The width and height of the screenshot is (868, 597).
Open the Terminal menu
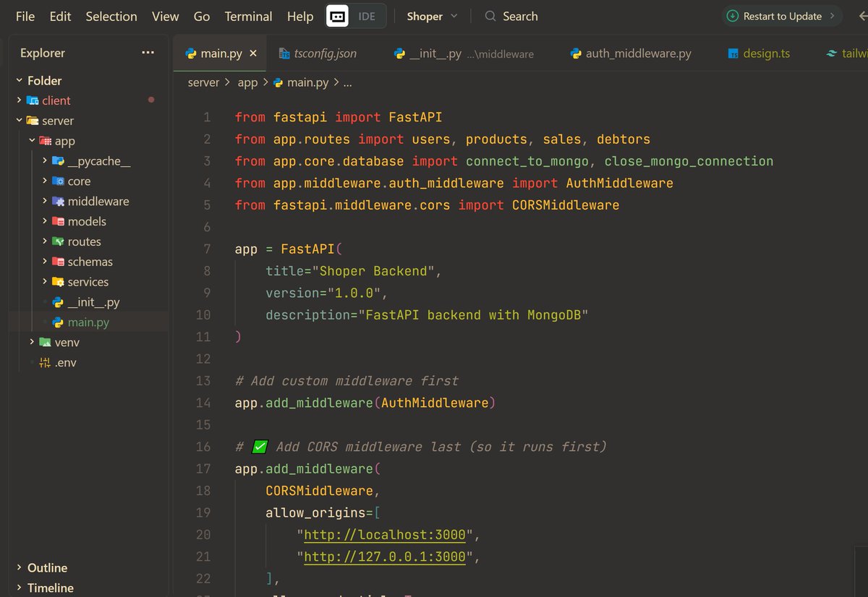pos(247,16)
